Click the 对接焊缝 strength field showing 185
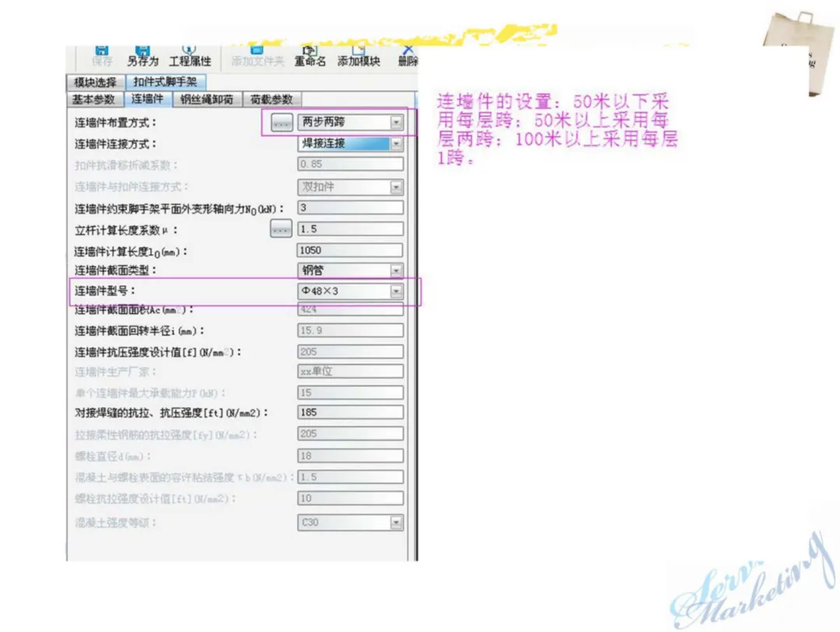Image resolution: width=840 pixels, height=632 pixels. click(x=350, y=412)
